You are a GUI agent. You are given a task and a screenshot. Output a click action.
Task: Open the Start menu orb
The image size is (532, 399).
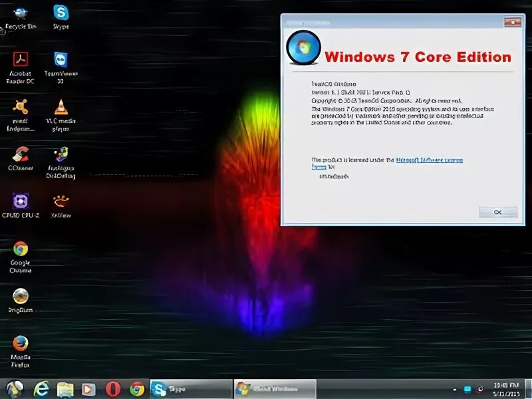(15, 389)
